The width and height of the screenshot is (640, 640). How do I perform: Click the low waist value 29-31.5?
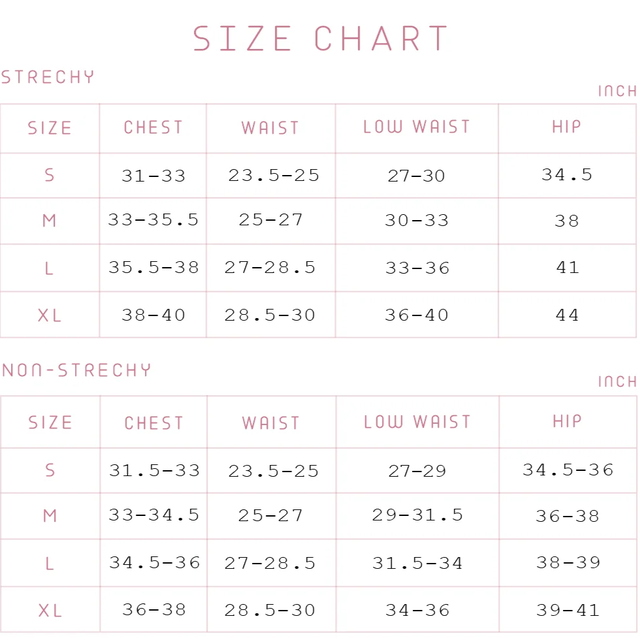(x=417, y=515)
